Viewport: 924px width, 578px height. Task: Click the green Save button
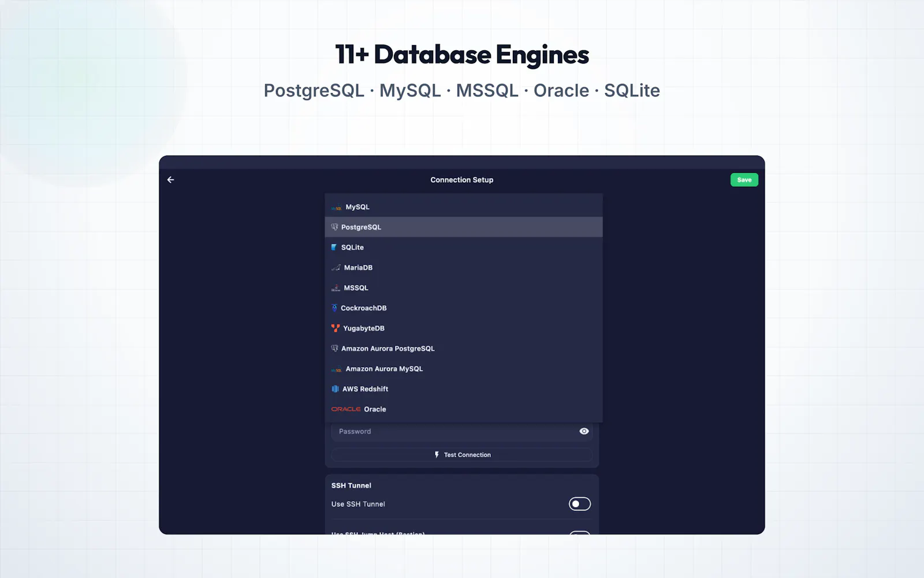tap(744, 180)
